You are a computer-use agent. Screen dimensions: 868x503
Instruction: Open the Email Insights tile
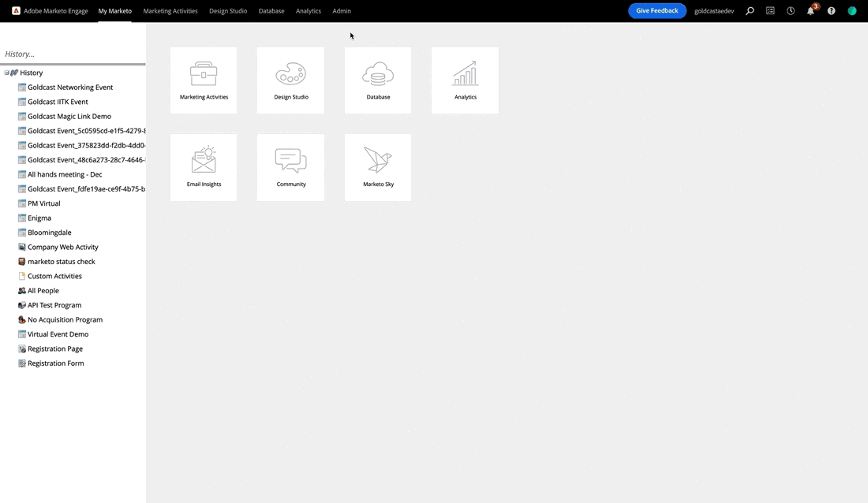coord(204,167)
